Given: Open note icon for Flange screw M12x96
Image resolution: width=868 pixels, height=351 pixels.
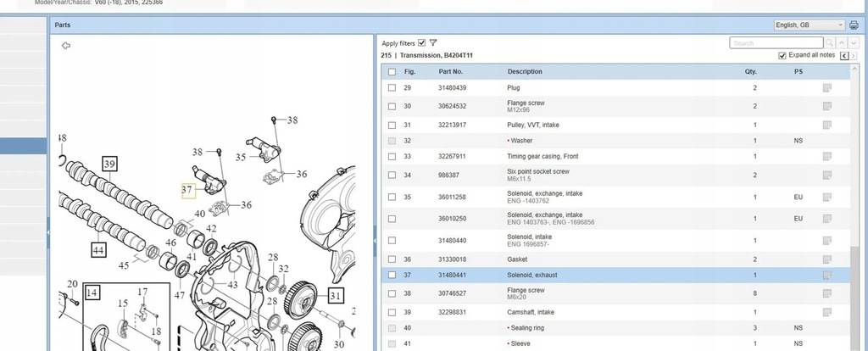Looking at the screenshot, I should tap(827, 106).
